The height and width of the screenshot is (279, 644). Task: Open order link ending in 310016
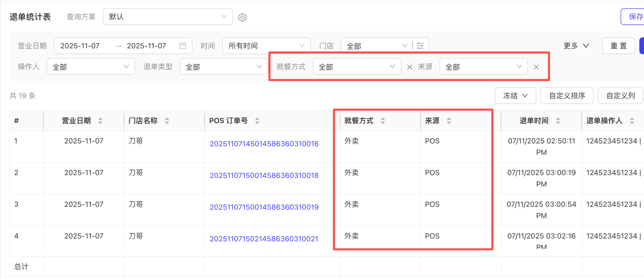coord(264,144)
